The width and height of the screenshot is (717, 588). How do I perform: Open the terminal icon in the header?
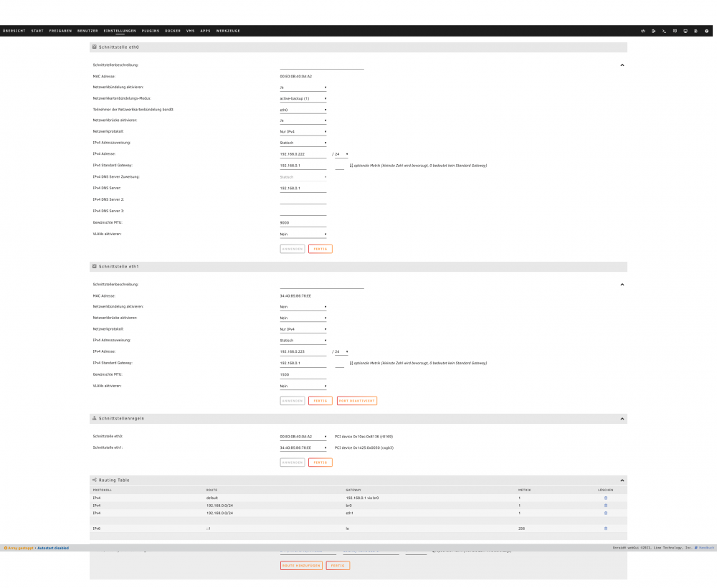tap(664, 31)
